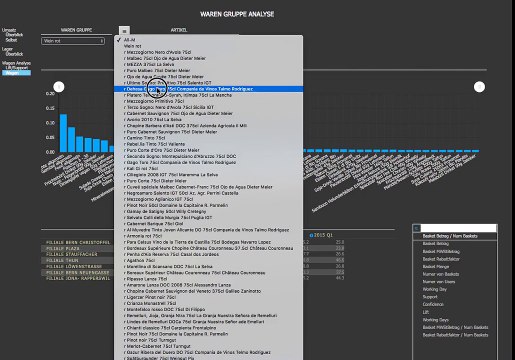Choose Basket Menge measure
Image resolution: width=515 pixels, height=360 pixels.
tap(436, 267)
